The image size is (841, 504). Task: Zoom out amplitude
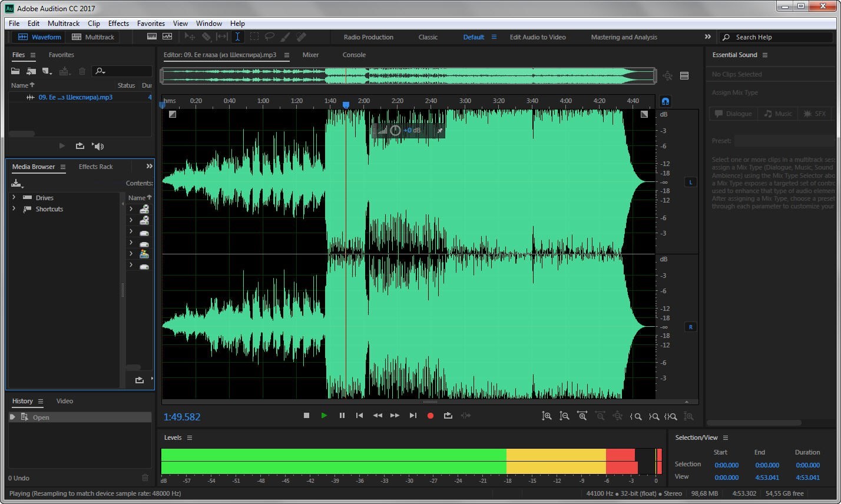click(564, 416)
